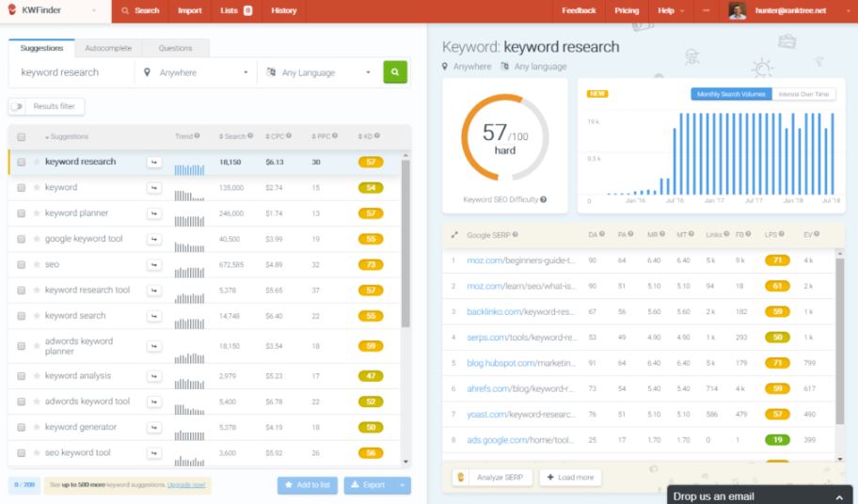Screen dimensions: 858x504
Task: Check the 'keyword analysis' row checkbox
Action: point(21,377)
